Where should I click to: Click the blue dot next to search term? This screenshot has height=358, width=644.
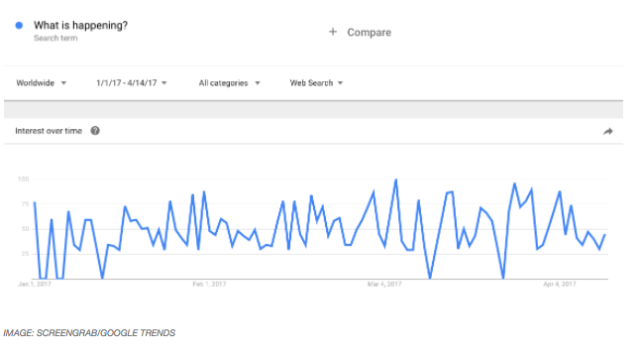[x=19, y=26]
